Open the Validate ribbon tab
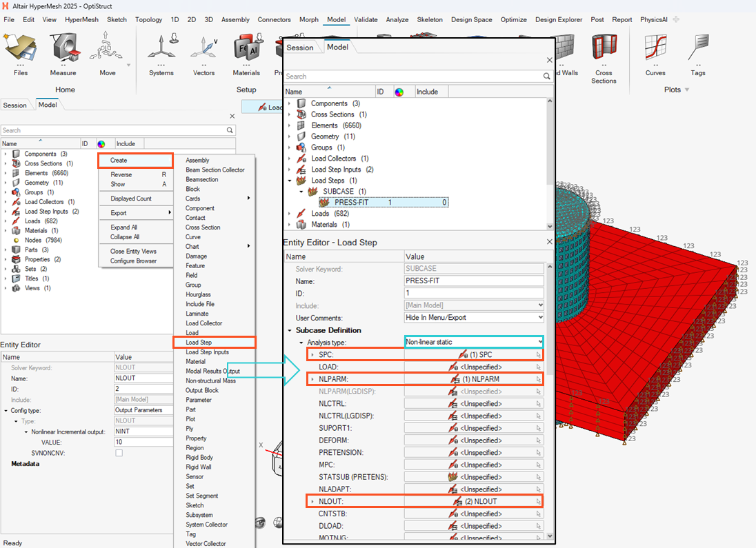This screenshot has width=756, height=548. (366, 20)
